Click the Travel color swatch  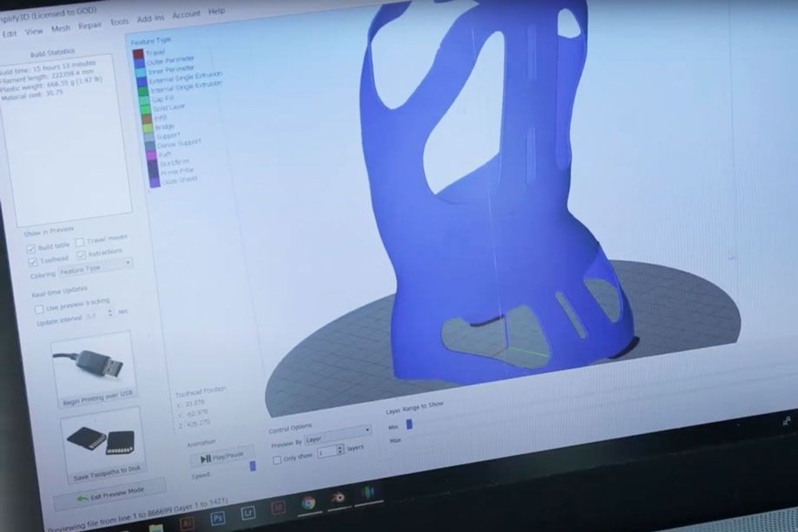[138, 54]
